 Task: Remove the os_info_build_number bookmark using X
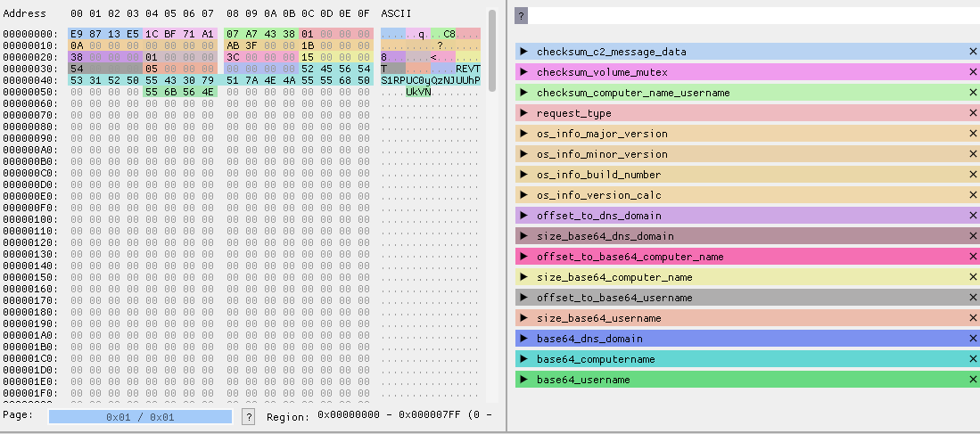click(973, 175)
